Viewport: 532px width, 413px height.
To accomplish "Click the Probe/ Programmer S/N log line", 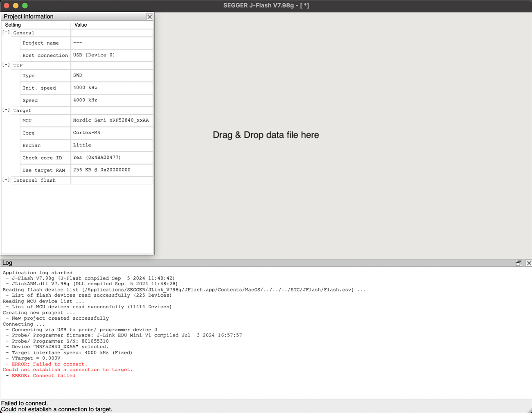I will coord(60,341).
